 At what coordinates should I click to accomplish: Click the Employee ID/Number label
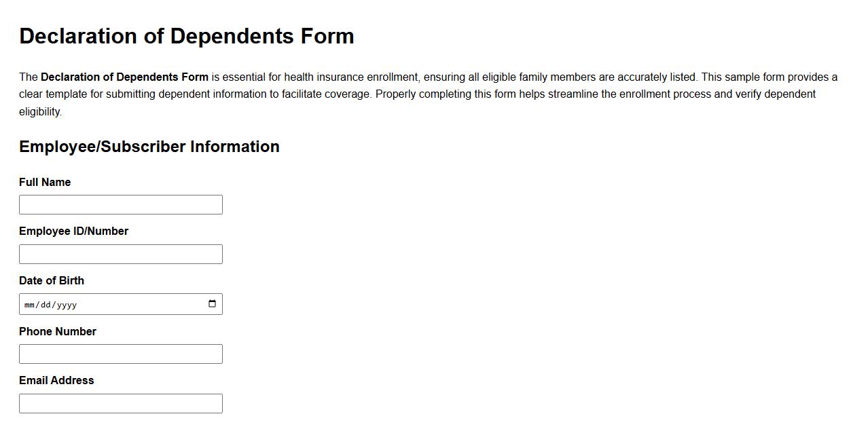[74, 231]
